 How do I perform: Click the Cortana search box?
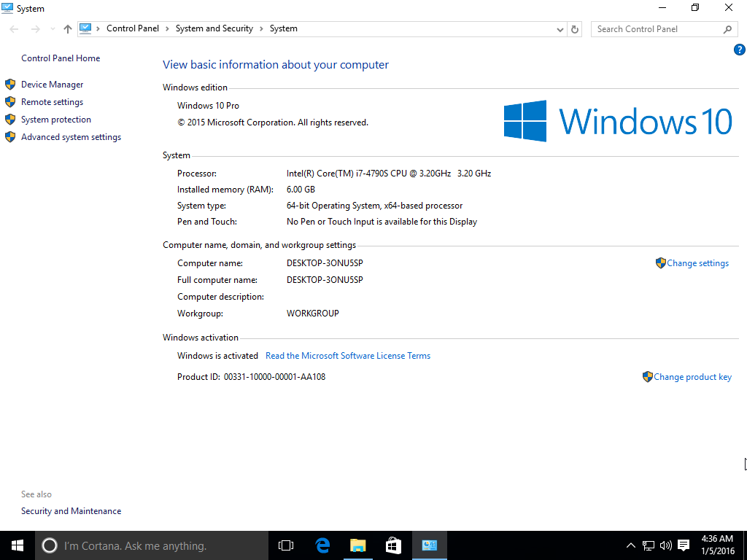(x=152, y=545)
